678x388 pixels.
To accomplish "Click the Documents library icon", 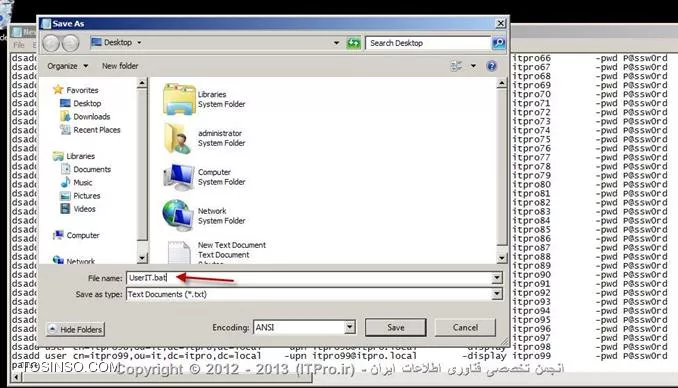I will click(x=65, y=169).
